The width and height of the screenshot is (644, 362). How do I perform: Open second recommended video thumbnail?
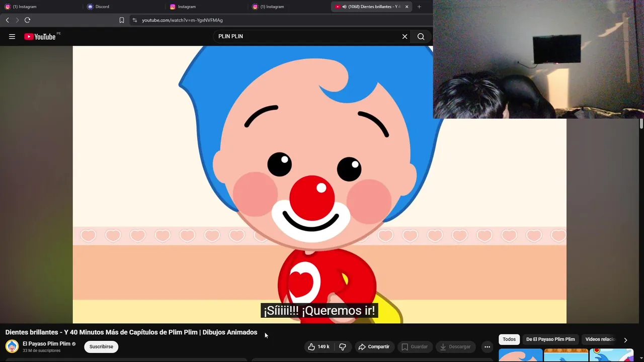pos(566,355)
